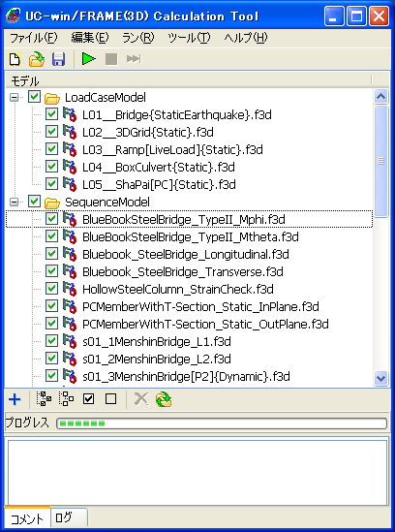This screenshot has width=395, height=532.
Task: Click the model list scroll down arrow
Action: 381,377
